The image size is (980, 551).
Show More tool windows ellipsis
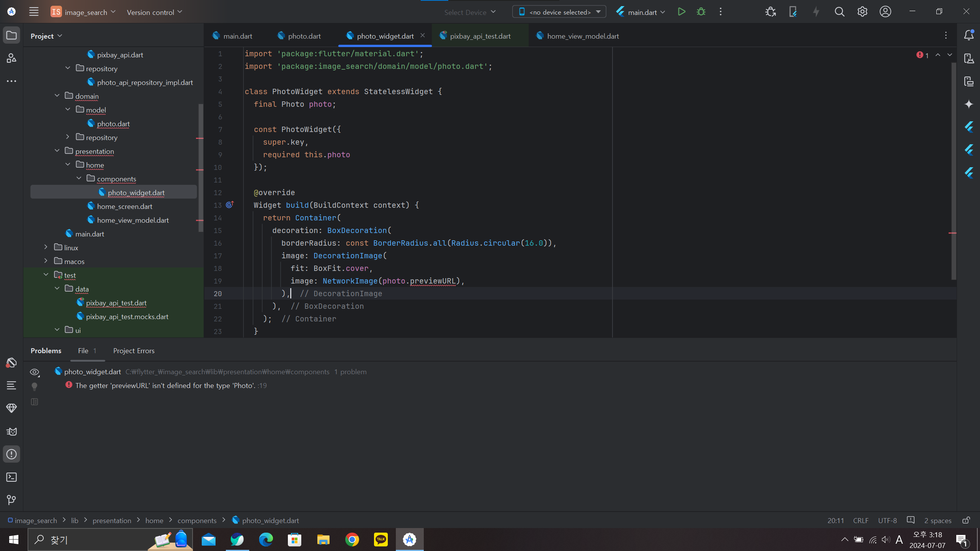(11, 81)
